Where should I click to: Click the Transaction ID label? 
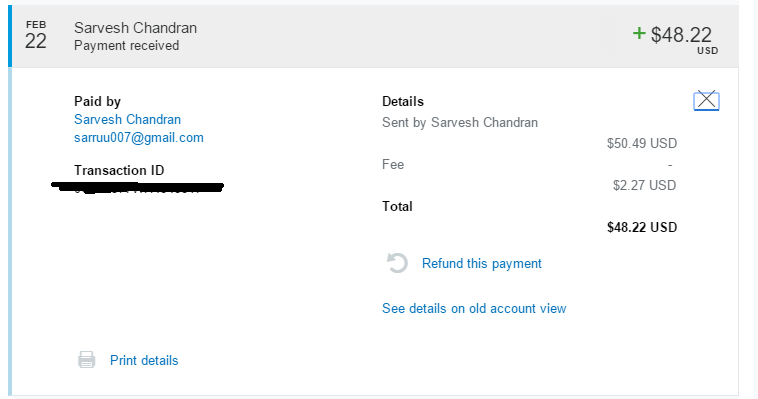point(119,170)
